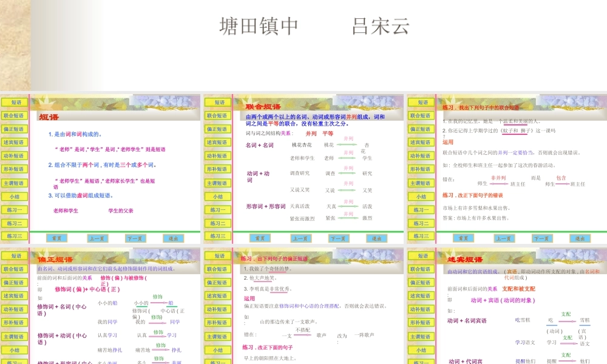
Task: Open the slide titled 出下列句子的偏正短语
Action: [x=304, y=306]
